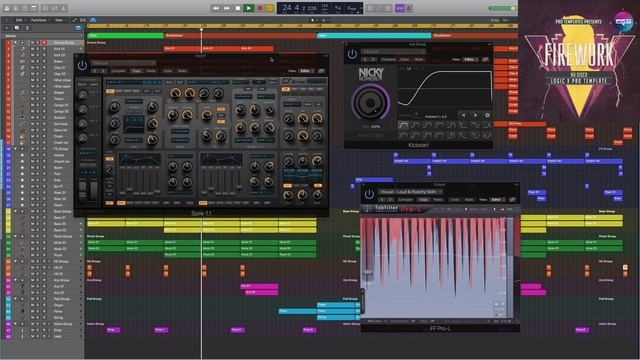Click the Pluck Group track icon

click(x=22, y=236)
